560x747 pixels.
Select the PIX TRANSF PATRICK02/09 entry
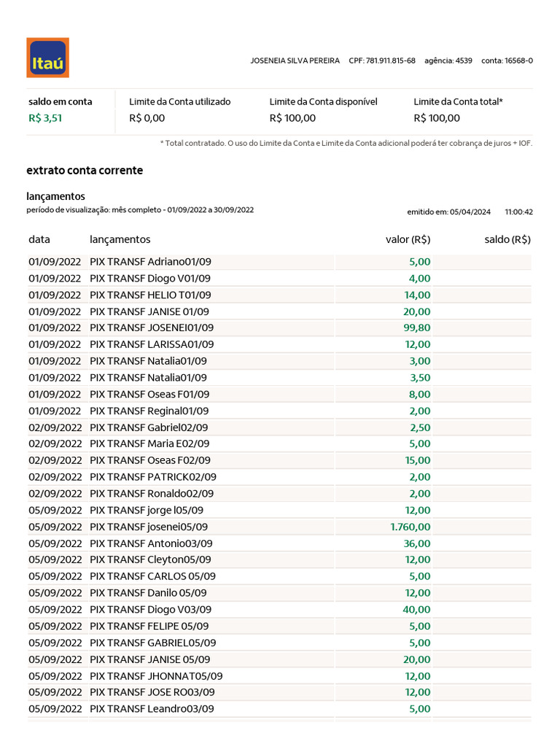tap(152, 477)
